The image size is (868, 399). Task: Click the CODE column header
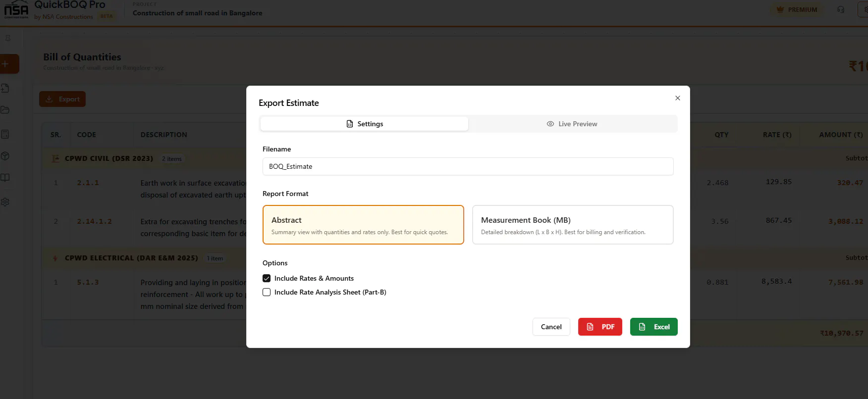pos(87,135)
